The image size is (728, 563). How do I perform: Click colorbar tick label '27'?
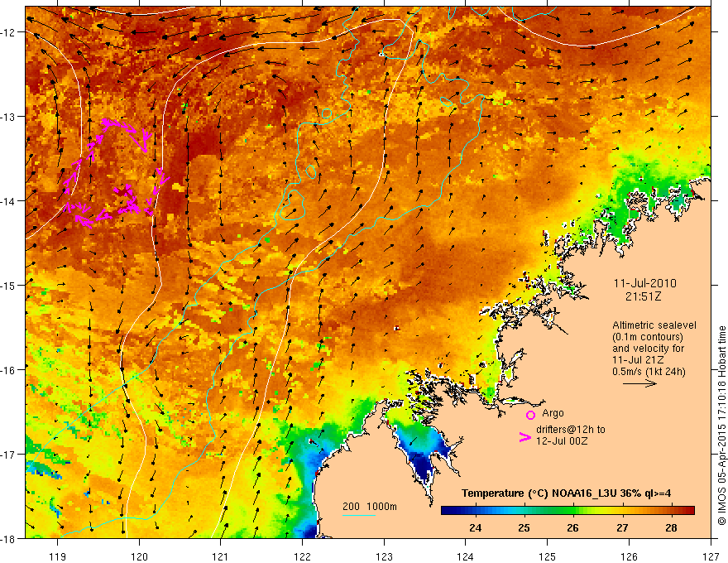click(x=622, y=527)
